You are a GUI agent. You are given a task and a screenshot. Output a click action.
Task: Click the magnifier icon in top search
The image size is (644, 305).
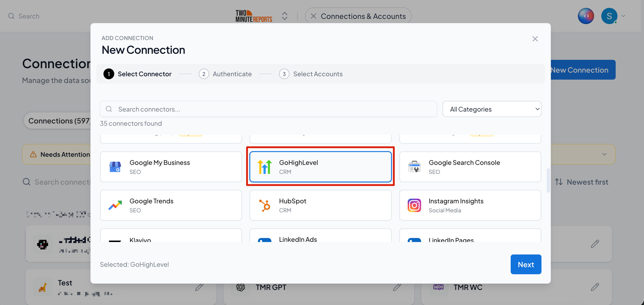(11, 16)
